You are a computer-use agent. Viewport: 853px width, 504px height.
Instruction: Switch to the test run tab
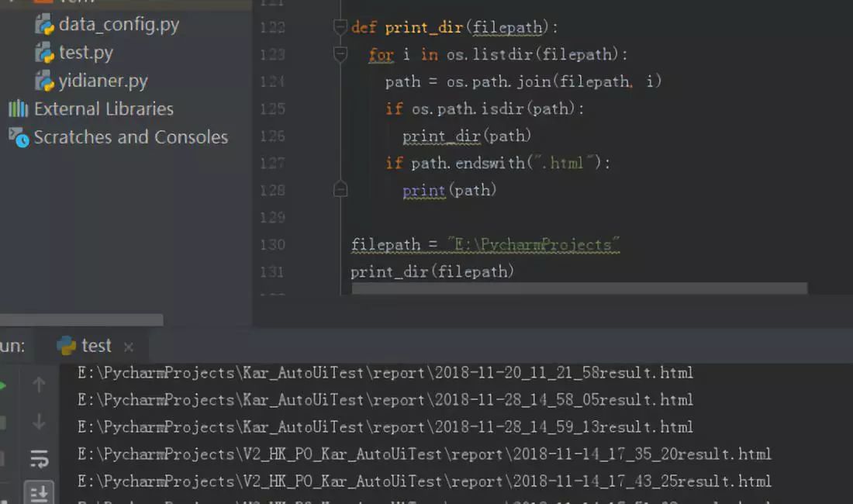pos(92,346)
